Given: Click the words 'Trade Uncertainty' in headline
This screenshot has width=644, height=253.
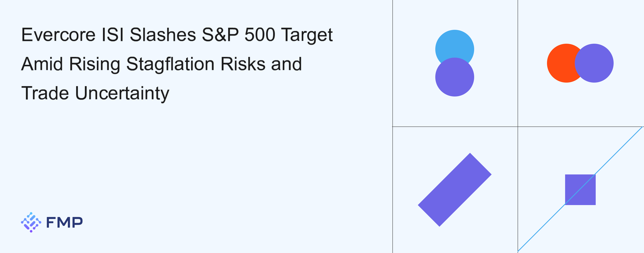Looking at the screenshot, I should click(95, 93).
